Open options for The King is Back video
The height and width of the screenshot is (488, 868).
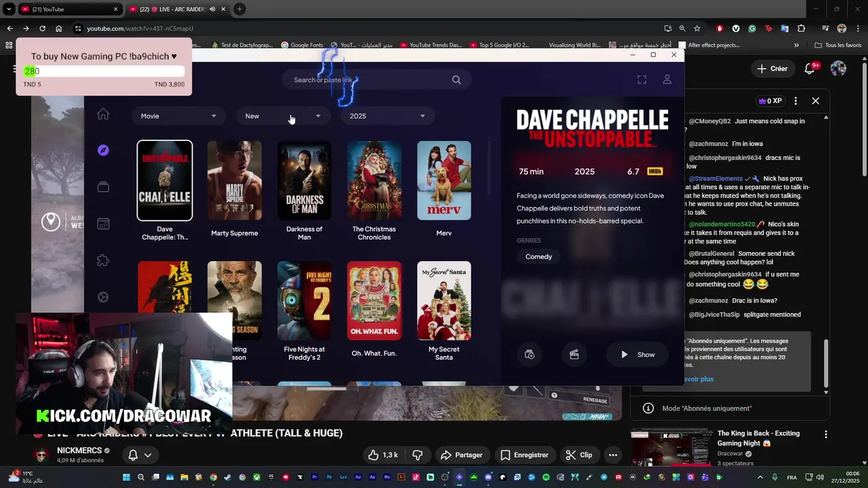click(826, 434)
